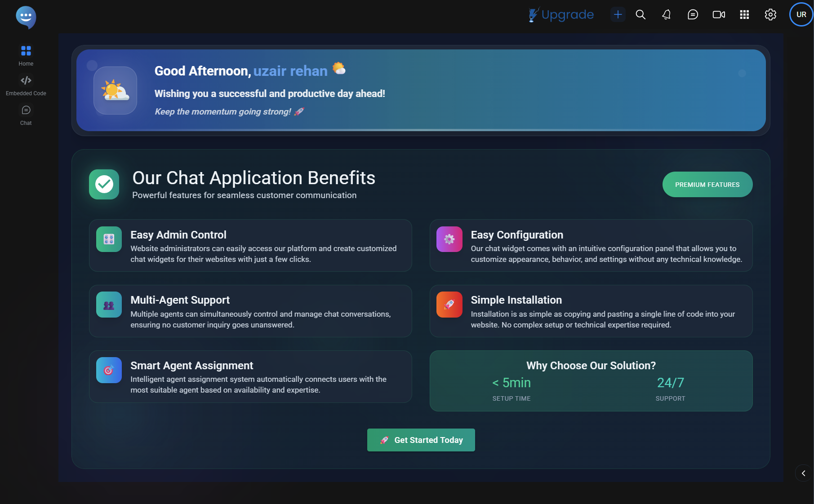Open the Embedded Code sidebar item
Image resolution: width=814 pixels, height=504 pixels.
(26, 85)
